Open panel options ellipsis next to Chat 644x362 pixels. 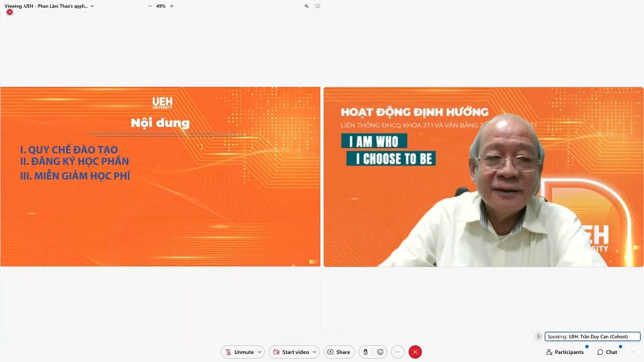pos(633,352)
